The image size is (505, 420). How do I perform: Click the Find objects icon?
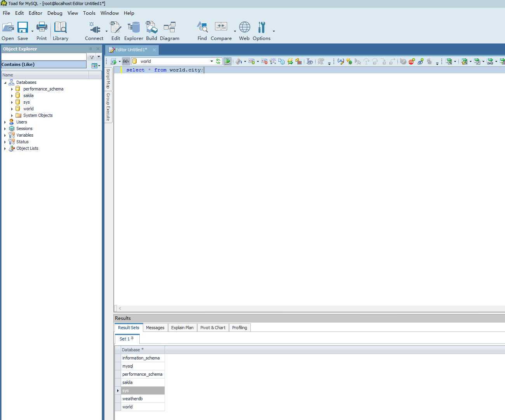click(x=202, y=31)
